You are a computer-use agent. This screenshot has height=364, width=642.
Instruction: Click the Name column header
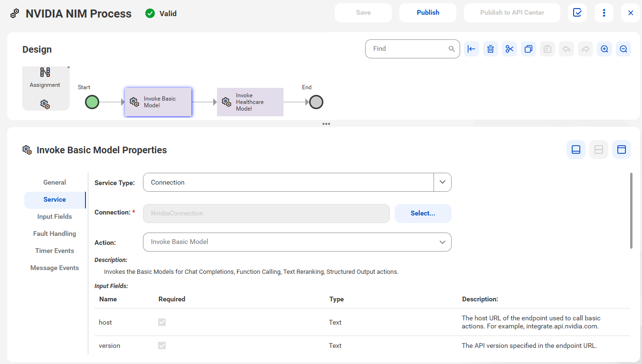click(108, 299)
